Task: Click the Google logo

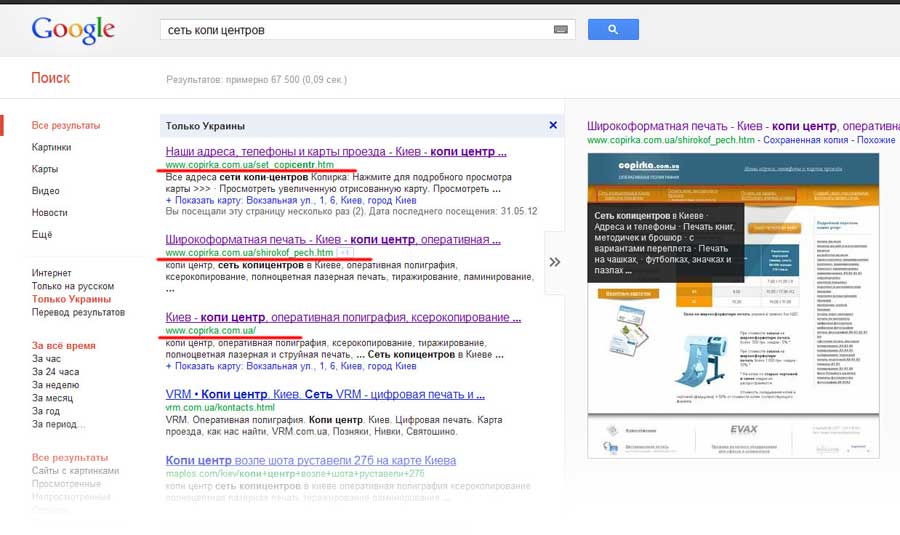Action: click(73, 30)
